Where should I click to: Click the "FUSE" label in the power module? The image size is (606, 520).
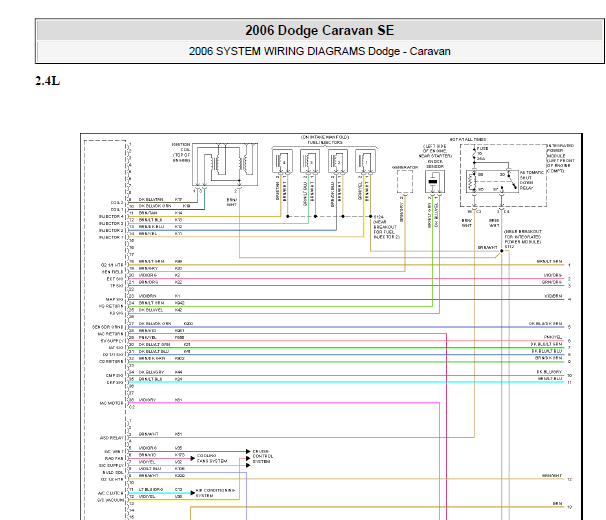point(482,148)
